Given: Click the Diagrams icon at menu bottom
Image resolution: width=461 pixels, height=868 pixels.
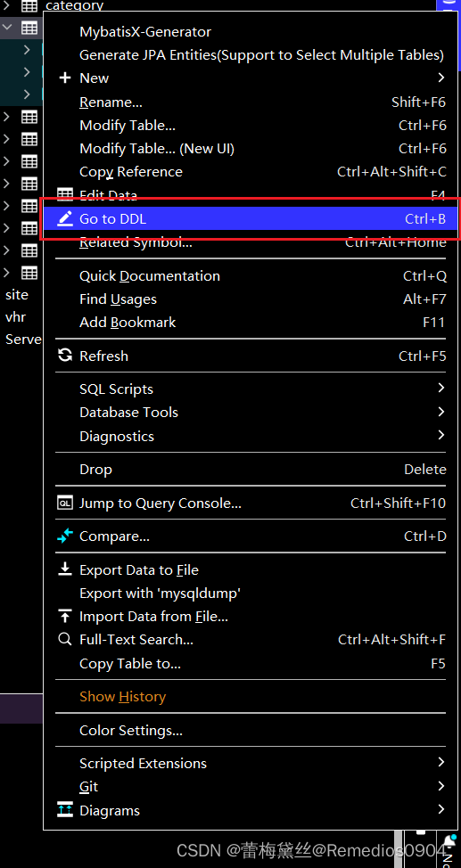Looking at the screenshot, I should (x=65, y=810).
